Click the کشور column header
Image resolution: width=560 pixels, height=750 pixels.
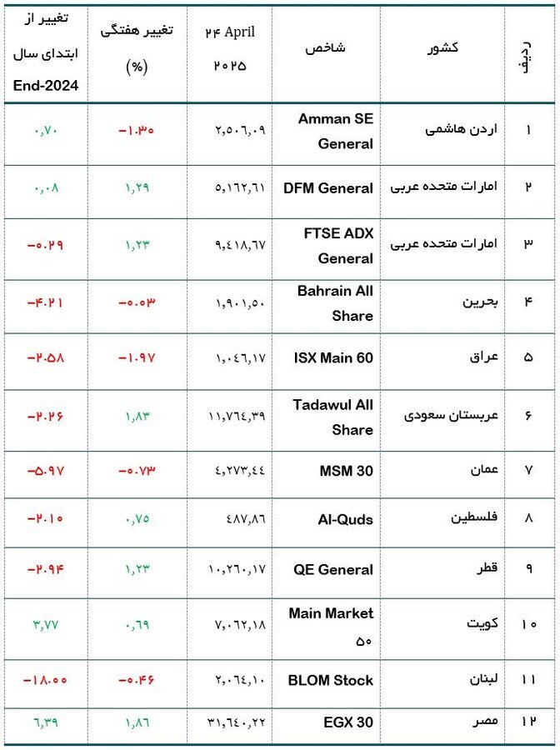pyautogui.click(x=442, y=47)
